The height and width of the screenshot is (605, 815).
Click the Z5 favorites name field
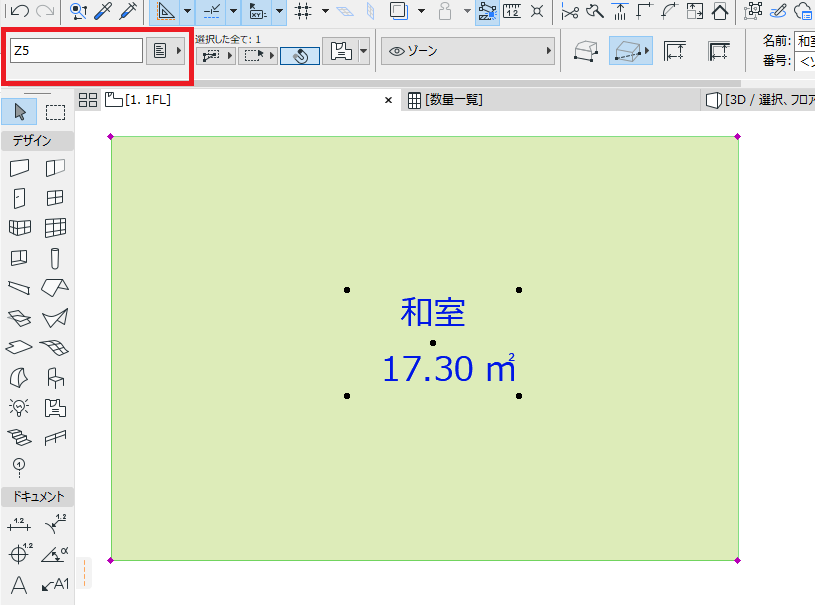click(76, 50)
